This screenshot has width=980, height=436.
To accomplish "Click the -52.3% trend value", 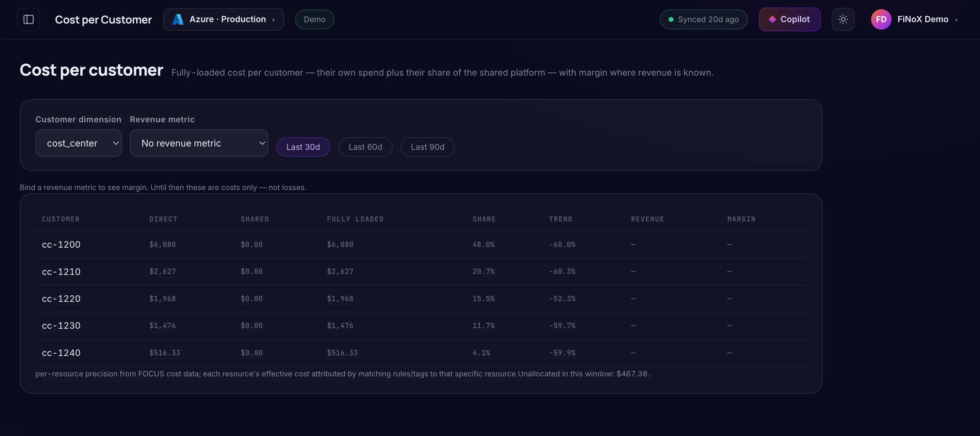I will pyautogui.click(x=562, y=298).
